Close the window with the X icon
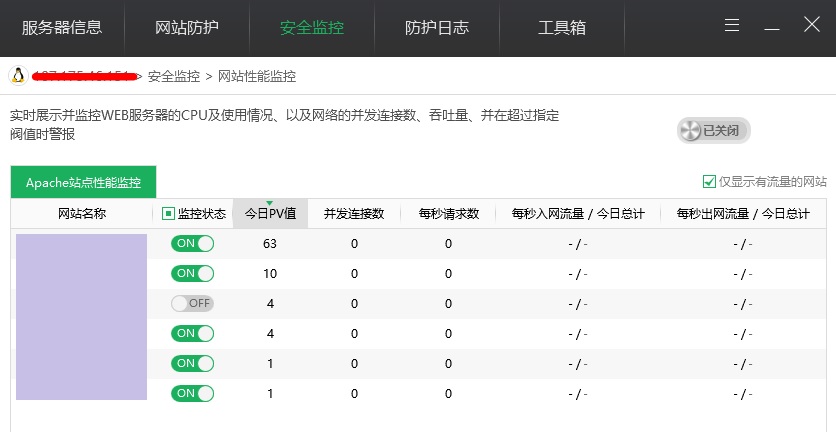The height and width of the screenshot is (432, 836). [811, 26]
